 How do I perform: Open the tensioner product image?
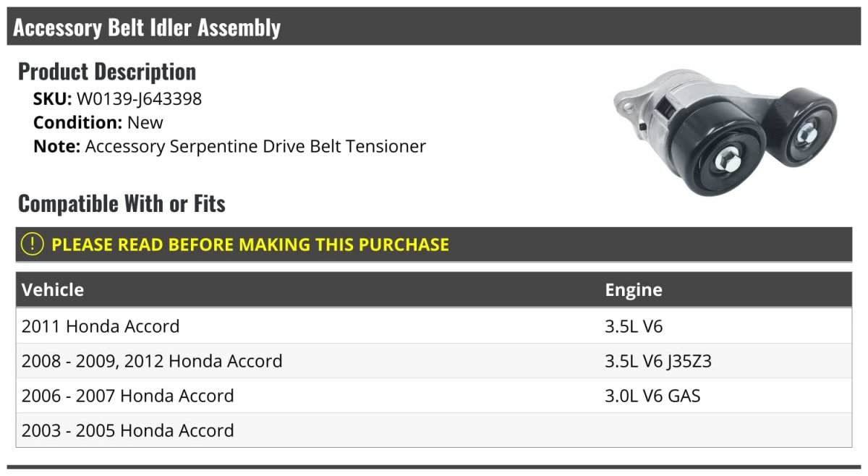pyautogui.click(x=724, y=132)
